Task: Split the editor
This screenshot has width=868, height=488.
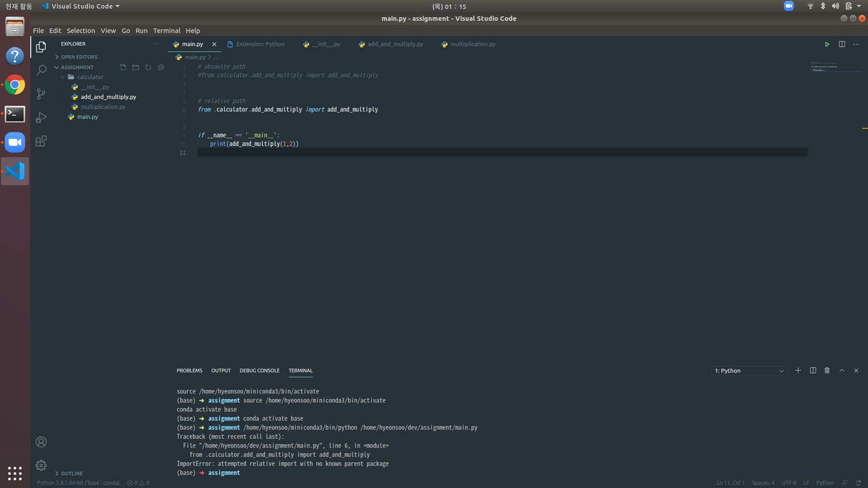Action: tap(842, 44)
